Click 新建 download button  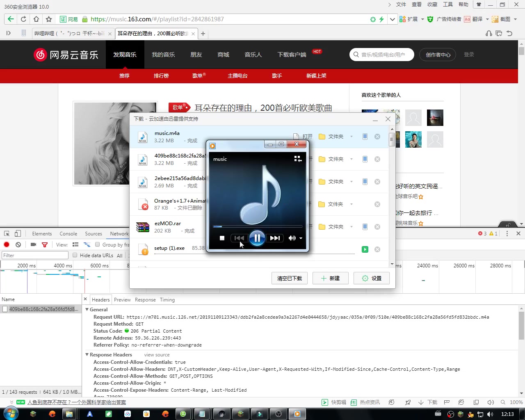(330, 278)
